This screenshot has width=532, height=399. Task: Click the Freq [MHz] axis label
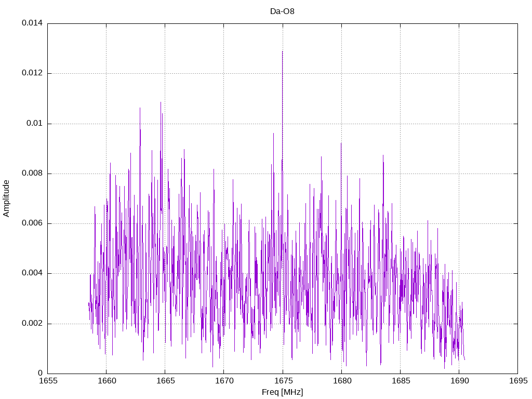(282, 392)
